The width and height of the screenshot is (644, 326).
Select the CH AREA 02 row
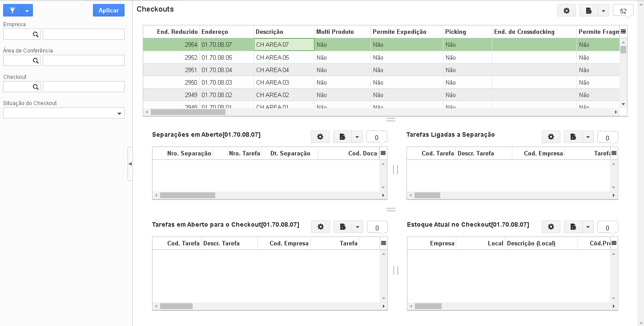[381, 95]
